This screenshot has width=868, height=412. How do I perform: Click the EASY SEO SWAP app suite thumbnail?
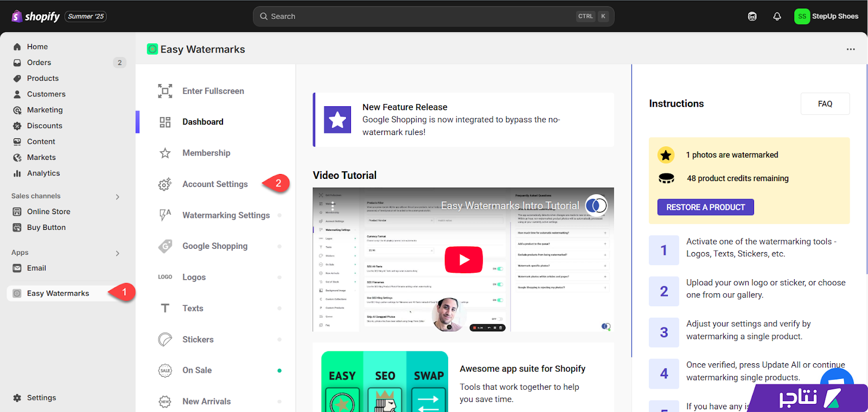pos(385,382)
